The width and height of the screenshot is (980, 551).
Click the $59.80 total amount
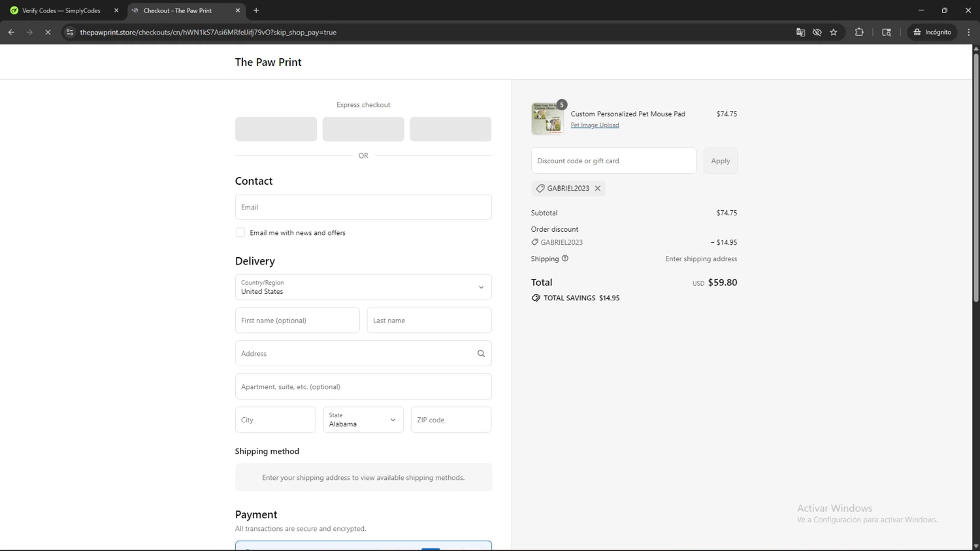[723, 283]
